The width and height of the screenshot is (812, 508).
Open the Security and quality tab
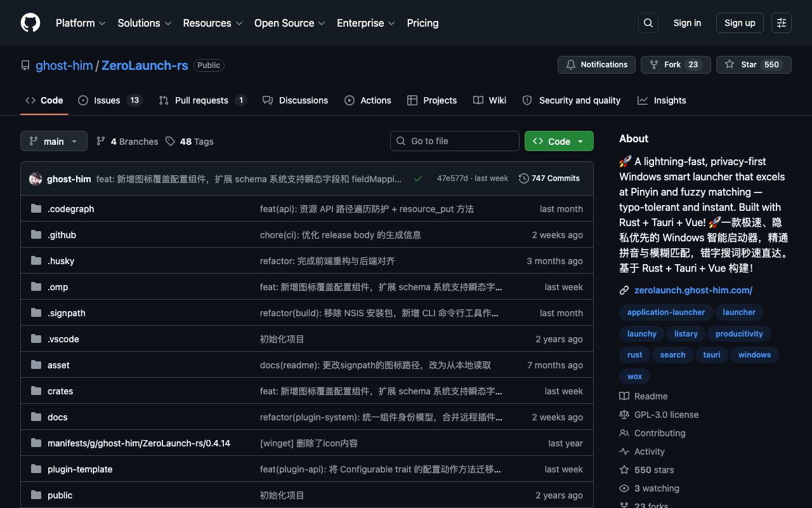point(571,100)
